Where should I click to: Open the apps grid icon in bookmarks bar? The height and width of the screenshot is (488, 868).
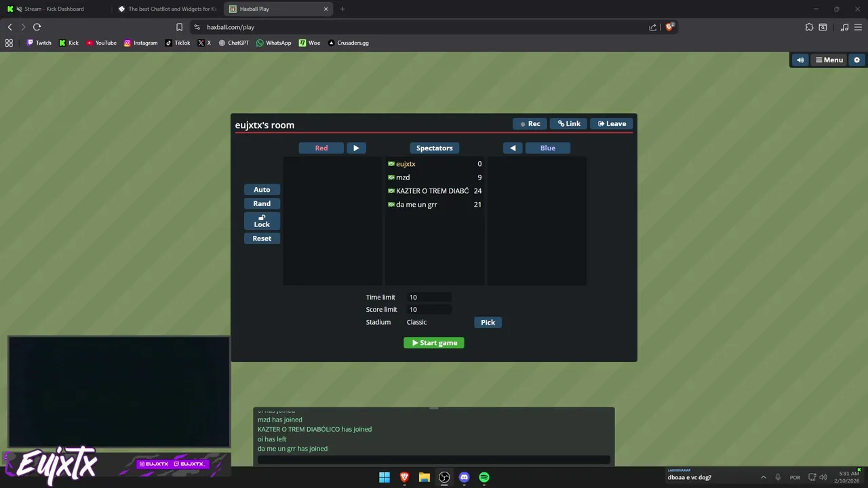pos(9,43)
